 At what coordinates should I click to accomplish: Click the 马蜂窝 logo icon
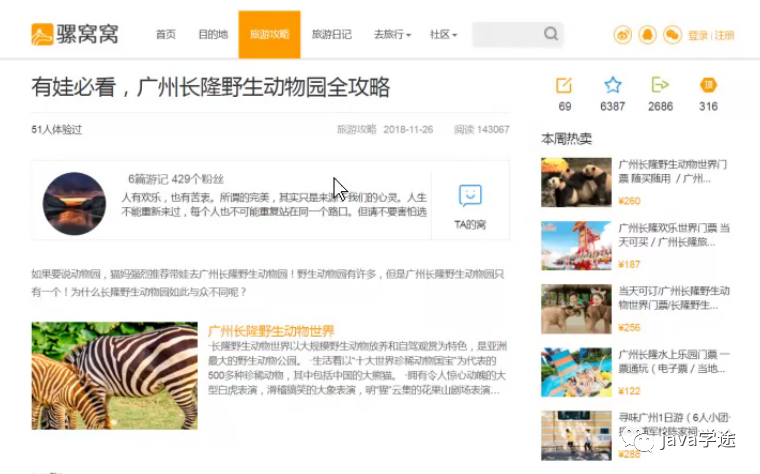point(42,34)
